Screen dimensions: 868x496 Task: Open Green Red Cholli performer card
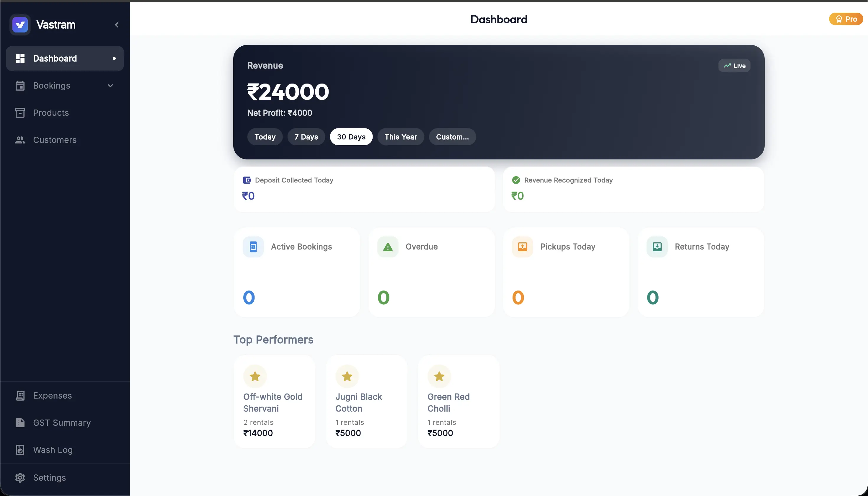459,402
